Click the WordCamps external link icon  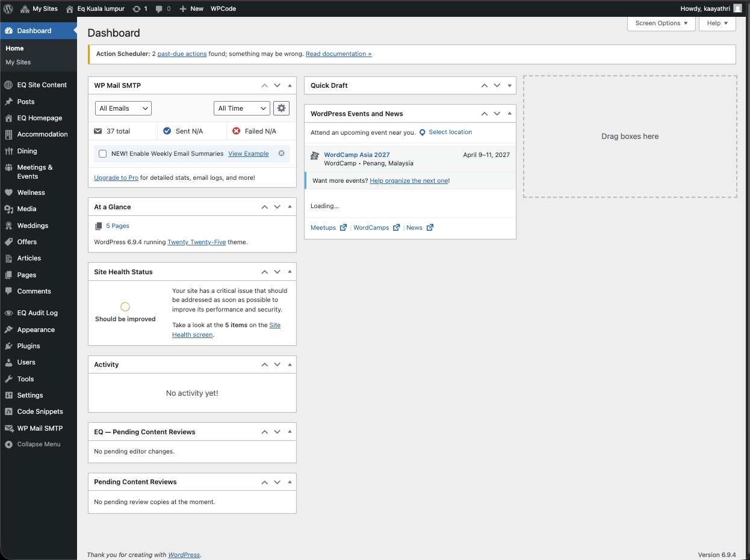pyautogui.click(x=396, y=227)
